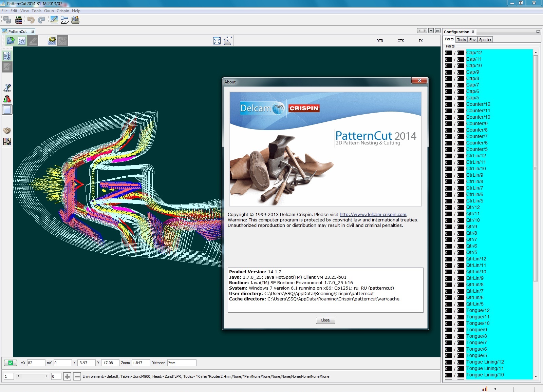Open the Edit menu
Viewport: 543px width, 392px height.
[x=14, y=11]
